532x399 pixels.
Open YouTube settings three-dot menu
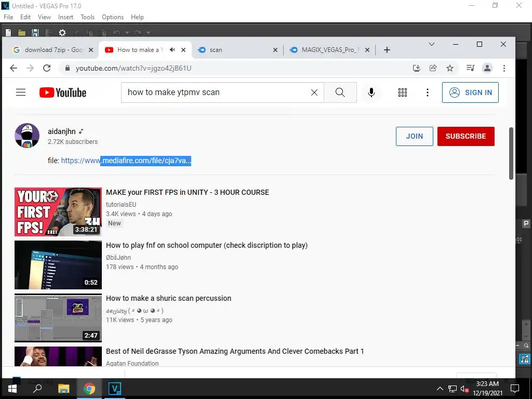click(427, 92)
